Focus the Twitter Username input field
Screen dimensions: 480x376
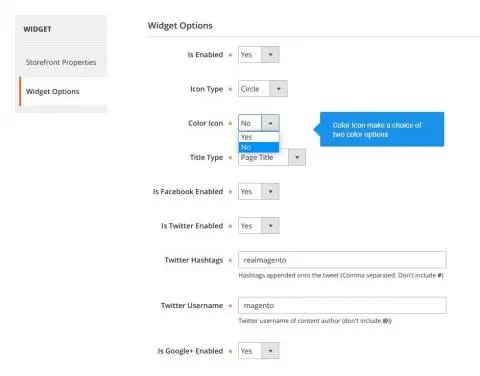click(x=342, y=305)
